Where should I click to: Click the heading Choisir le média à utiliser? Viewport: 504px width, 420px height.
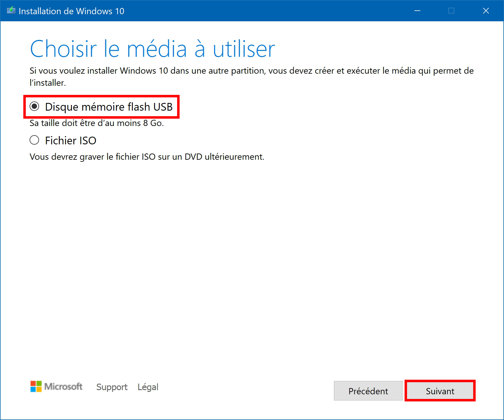tap(153, 49)
